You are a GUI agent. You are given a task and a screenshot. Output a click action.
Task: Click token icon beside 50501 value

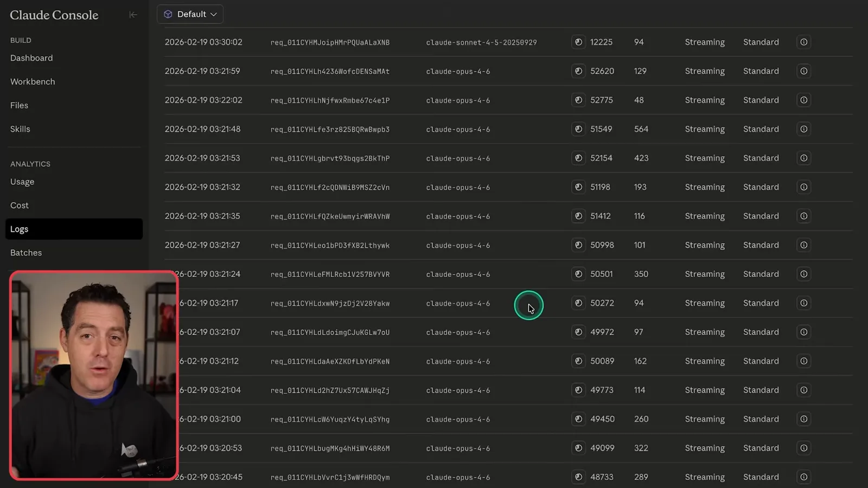pos(578,274)
